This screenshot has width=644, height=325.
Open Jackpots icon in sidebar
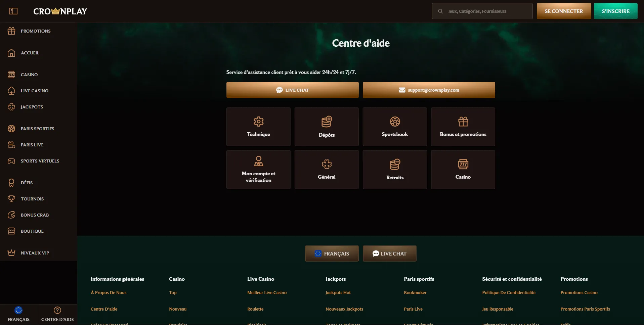pyautogui.click(x=11, y=107)
